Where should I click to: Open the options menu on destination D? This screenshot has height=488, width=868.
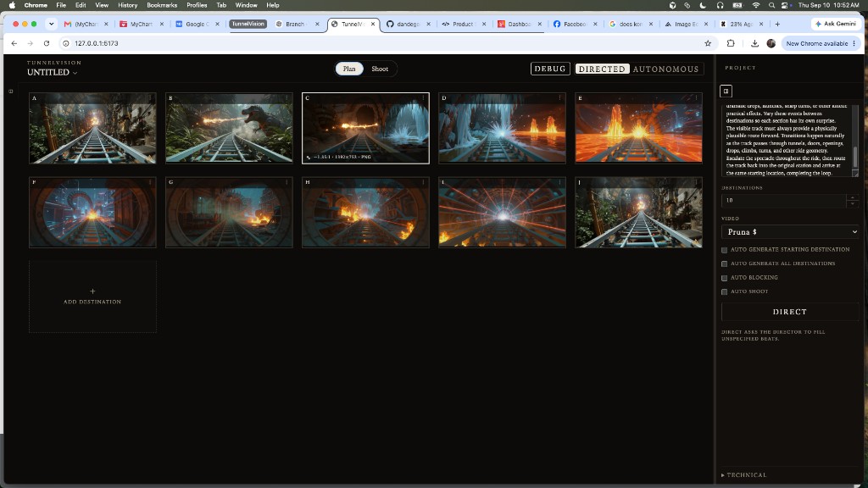tap(560, 98)
